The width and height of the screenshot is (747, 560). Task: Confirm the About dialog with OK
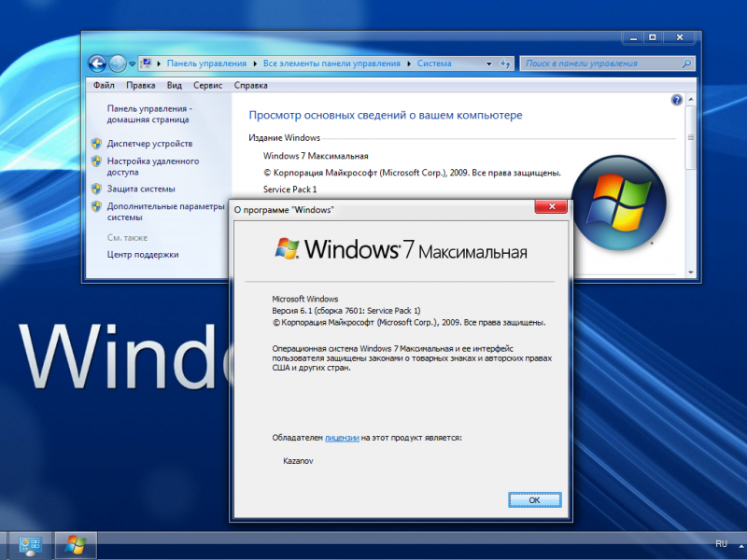tap(534, 500)
